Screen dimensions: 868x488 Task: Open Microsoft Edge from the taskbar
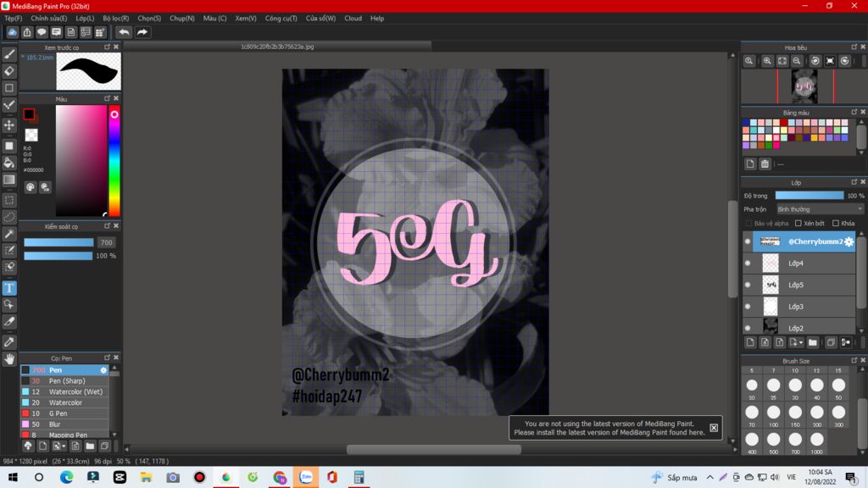point(66,477)
